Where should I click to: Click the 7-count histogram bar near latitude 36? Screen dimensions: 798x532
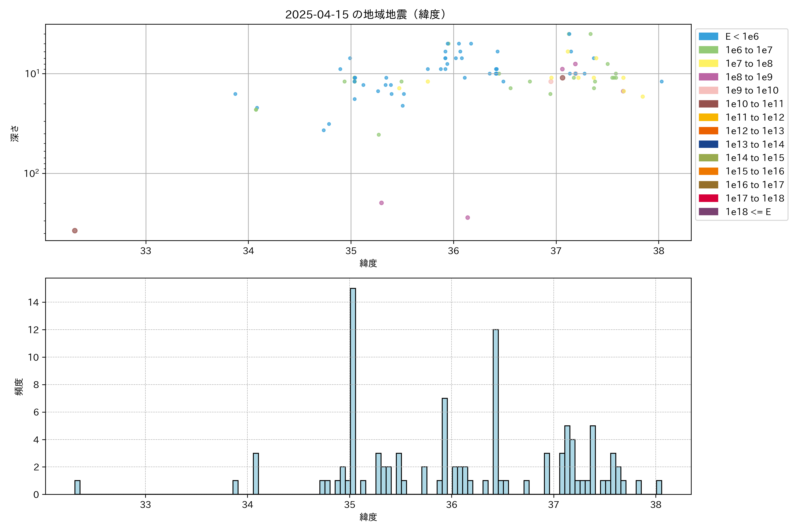pyautogui.click(x=445, y=446)
